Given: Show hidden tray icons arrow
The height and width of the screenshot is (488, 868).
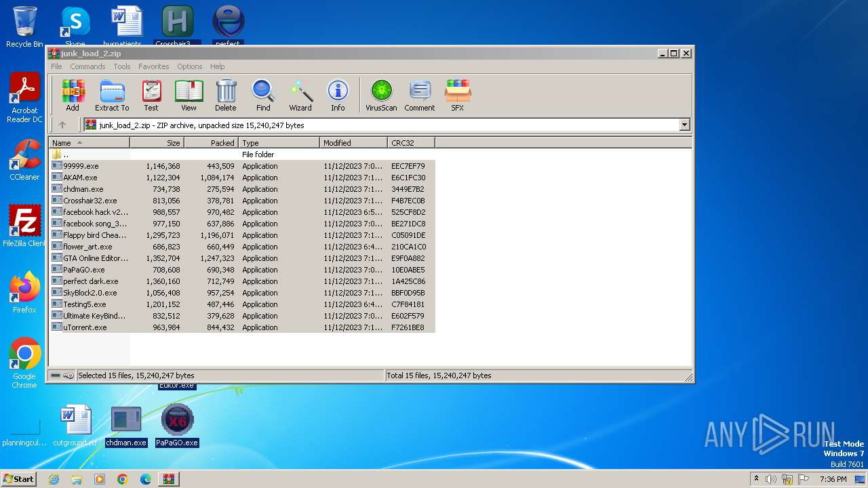Looking at the screenshot, I should [756, 479].
